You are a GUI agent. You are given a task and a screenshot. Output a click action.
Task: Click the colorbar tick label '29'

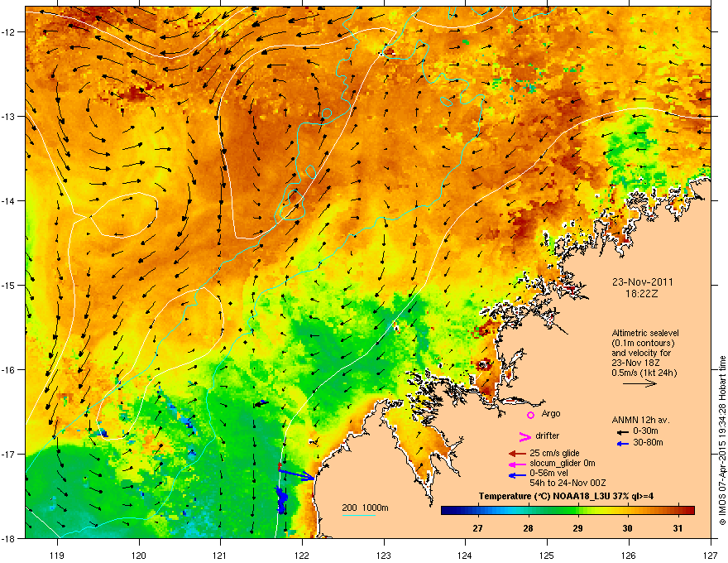point(578,528)
